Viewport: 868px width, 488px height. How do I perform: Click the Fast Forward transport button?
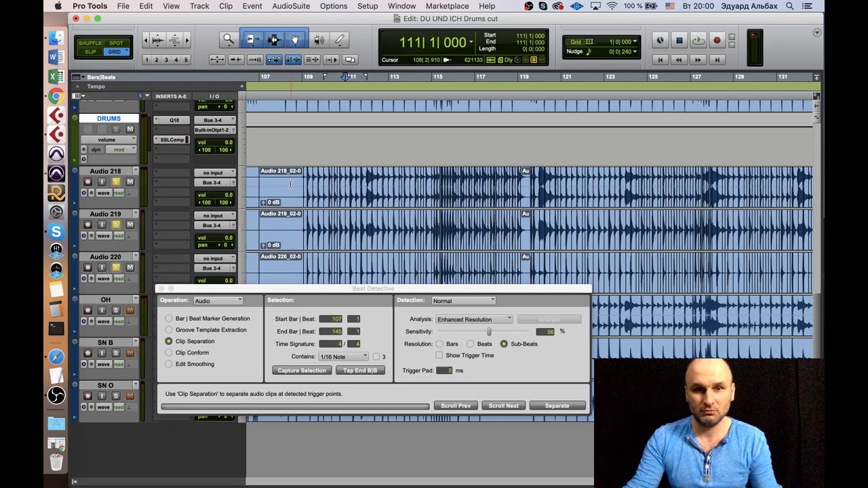698,60
